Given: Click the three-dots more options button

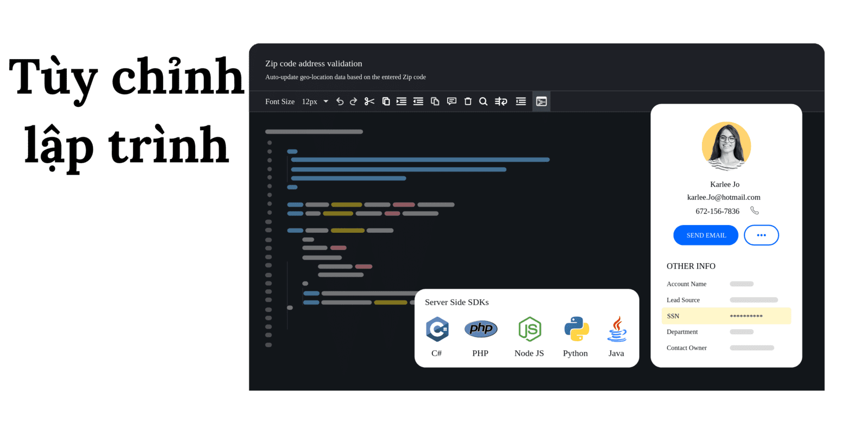Looking at the screenshot, I should (x=761, y=235).
